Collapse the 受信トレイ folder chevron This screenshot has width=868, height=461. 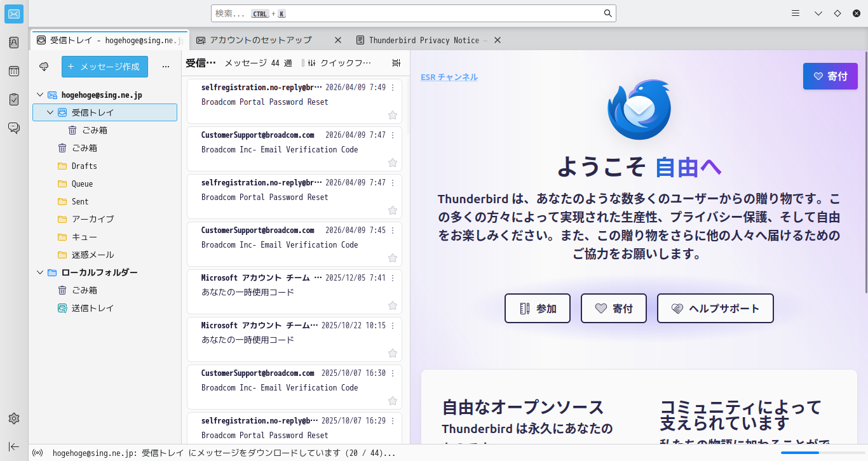tap(50, 112)
